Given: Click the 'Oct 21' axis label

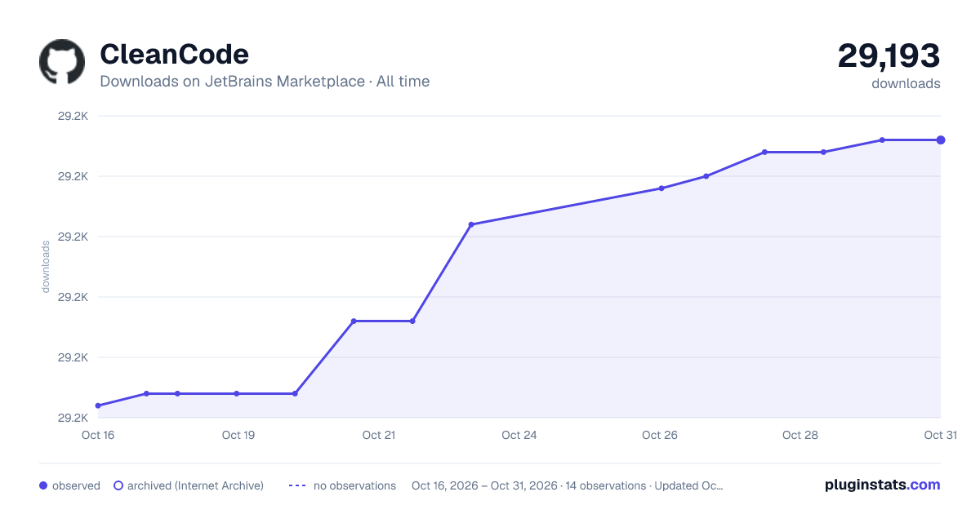Looking at the screenshot, I should click(379, 435).
